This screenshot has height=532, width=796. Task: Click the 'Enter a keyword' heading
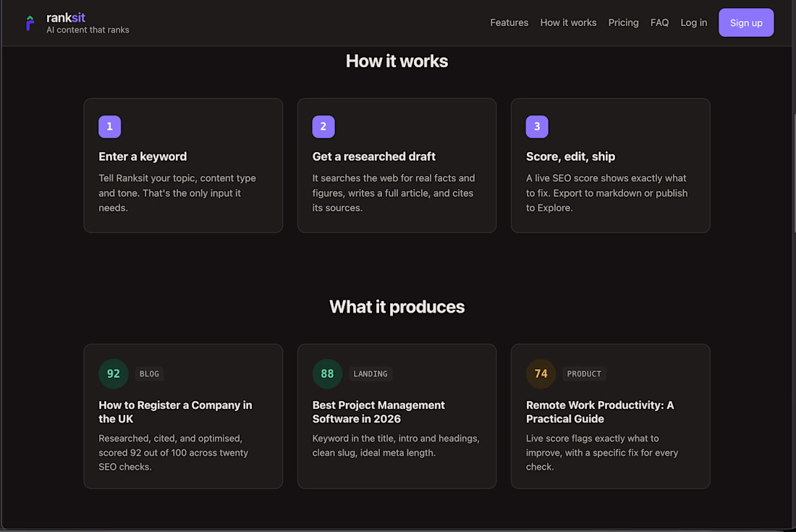pos(143,156)
